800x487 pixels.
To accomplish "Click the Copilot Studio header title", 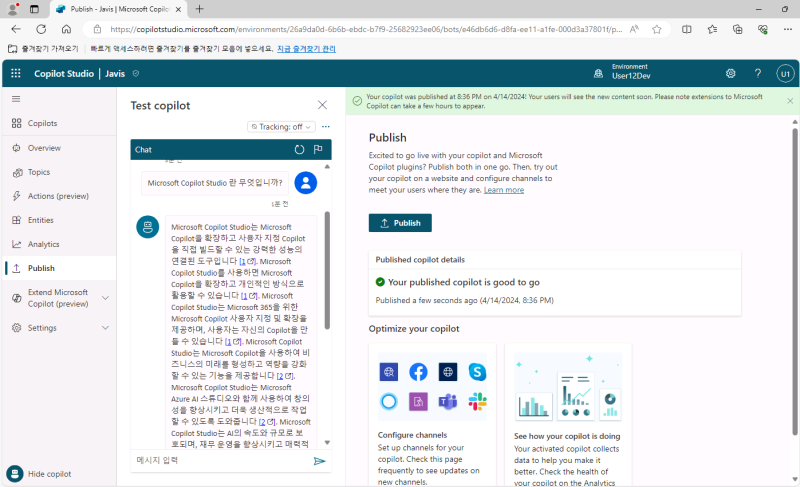I will pos(64,73).
